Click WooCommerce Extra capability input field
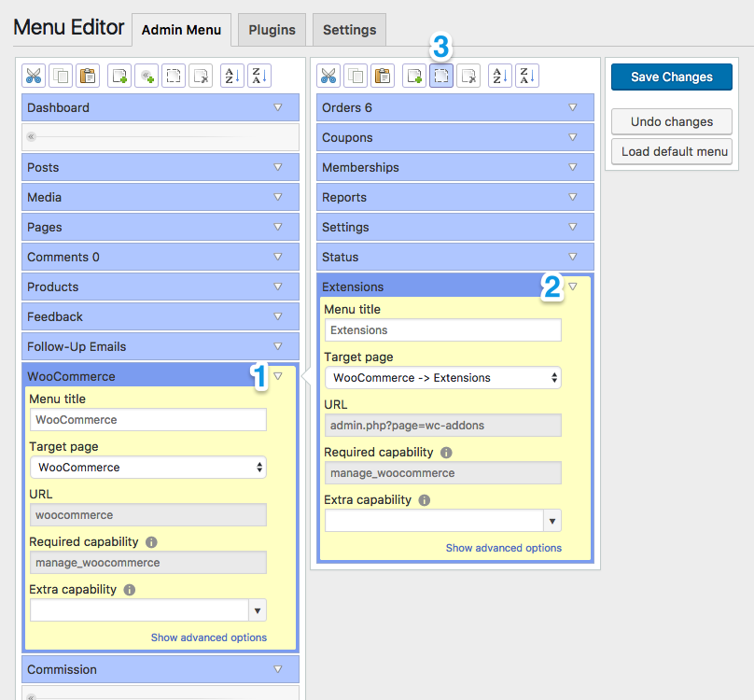Image resolution: width=754 pixels, height=700 pixels. tap(139, 610)
